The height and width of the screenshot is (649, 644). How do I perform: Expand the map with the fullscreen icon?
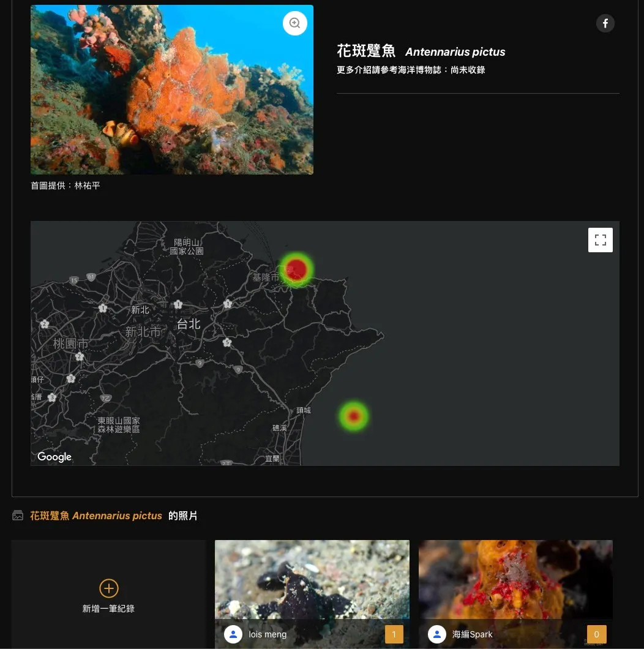click(x=600, y=239)
